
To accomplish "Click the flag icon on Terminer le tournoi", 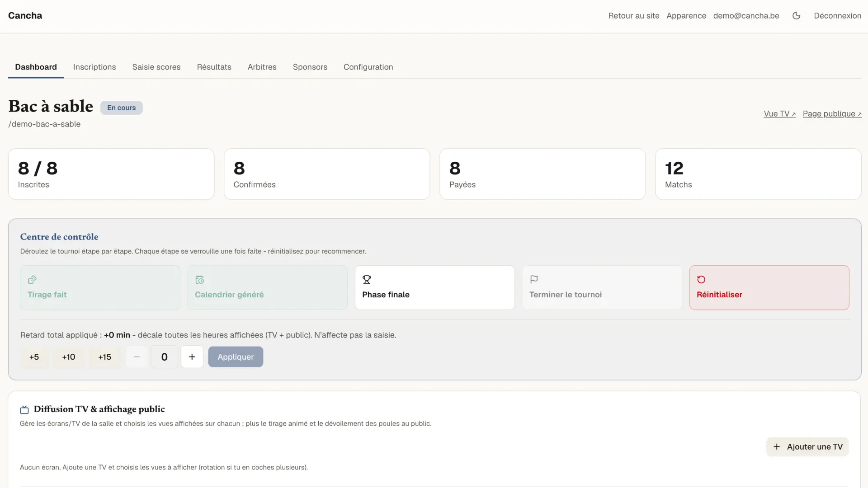I will point(534,280).
